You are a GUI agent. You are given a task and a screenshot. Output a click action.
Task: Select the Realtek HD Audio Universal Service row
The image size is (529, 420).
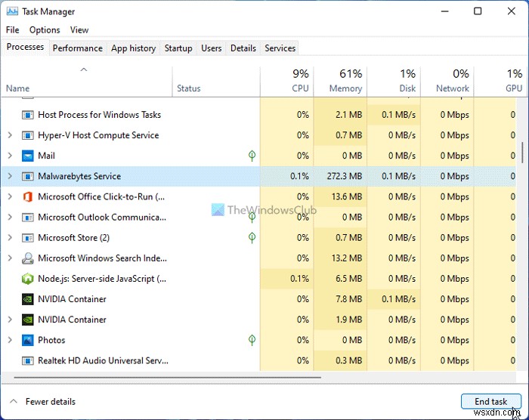[x=258, y=360]
